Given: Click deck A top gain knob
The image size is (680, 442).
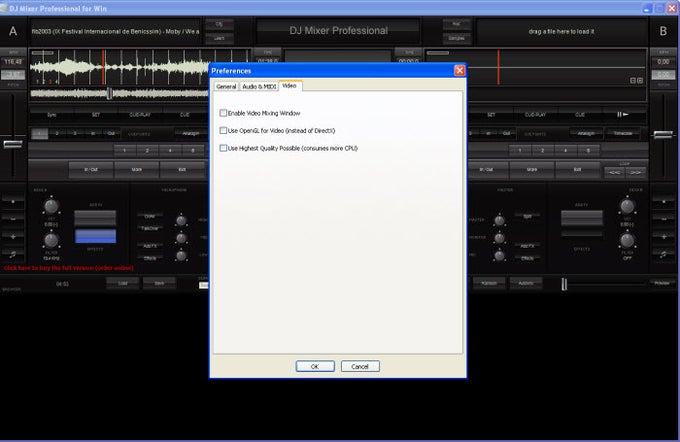Looking at the screenshot, I should coord(51,206).
